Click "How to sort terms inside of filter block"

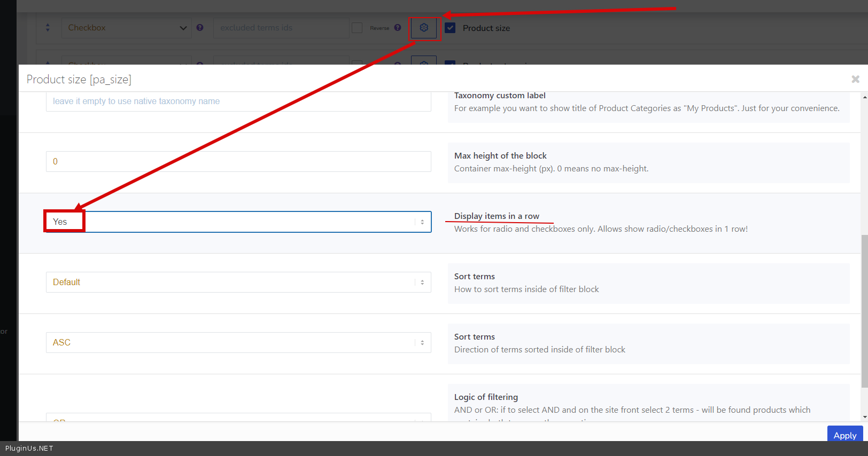pyautogui.click(x=526, y=289)
